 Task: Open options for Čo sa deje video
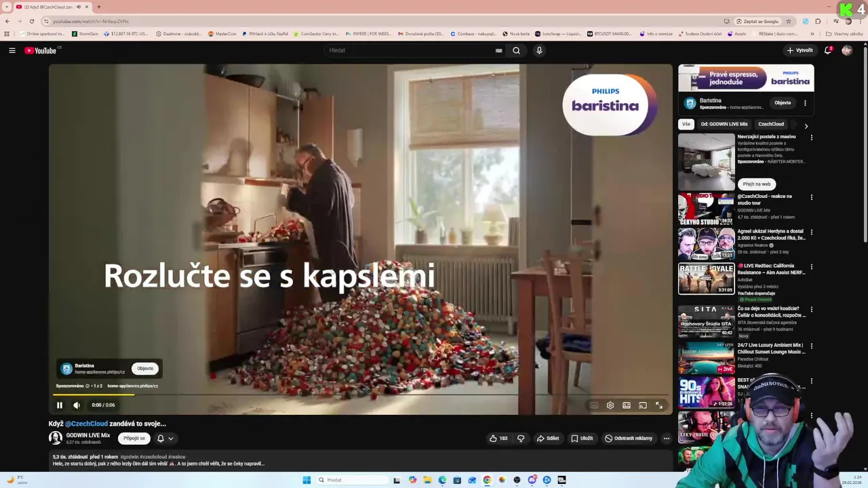tap(811, 310)
